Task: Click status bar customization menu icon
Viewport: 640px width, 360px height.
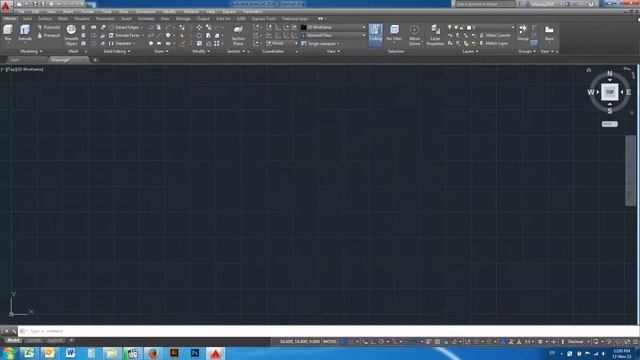Action: [635, 342]
